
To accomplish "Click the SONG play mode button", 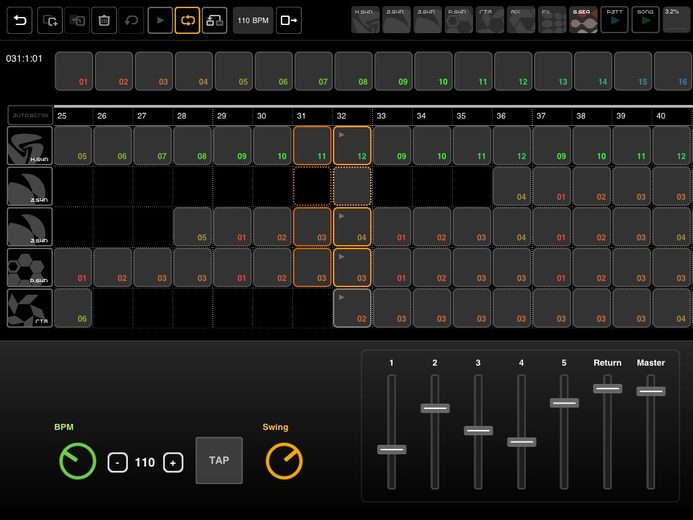I will [645, 20].
